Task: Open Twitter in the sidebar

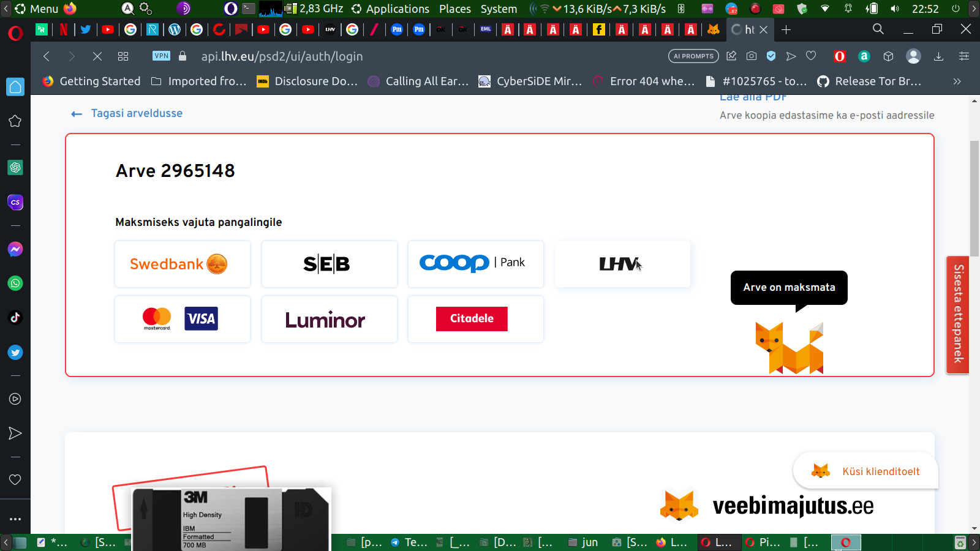Action: click(15, 353)
